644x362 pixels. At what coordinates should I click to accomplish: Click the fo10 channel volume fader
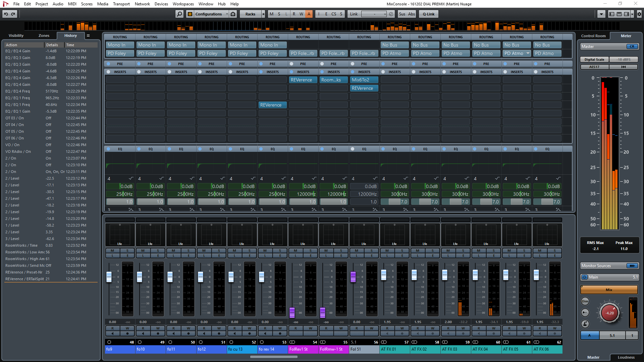[x=139, y=277]
